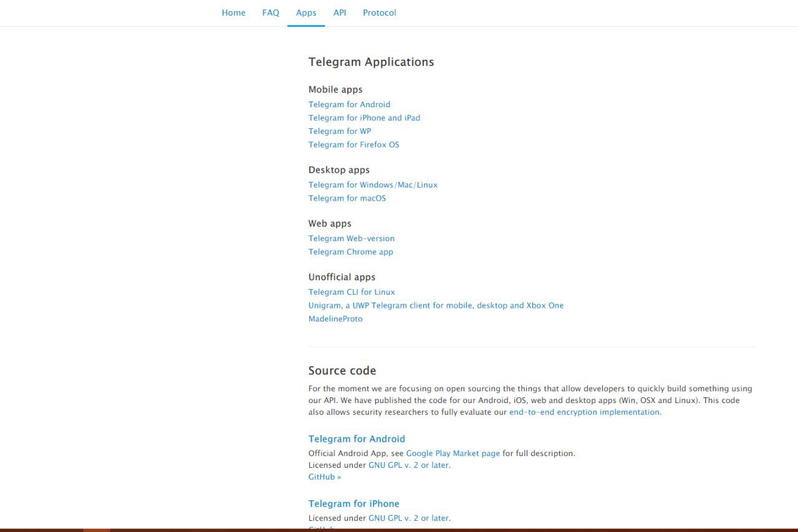Open the FAQ tab
Image resolution: width=798 pixels, height=532 pixels.
pos(271,12)
